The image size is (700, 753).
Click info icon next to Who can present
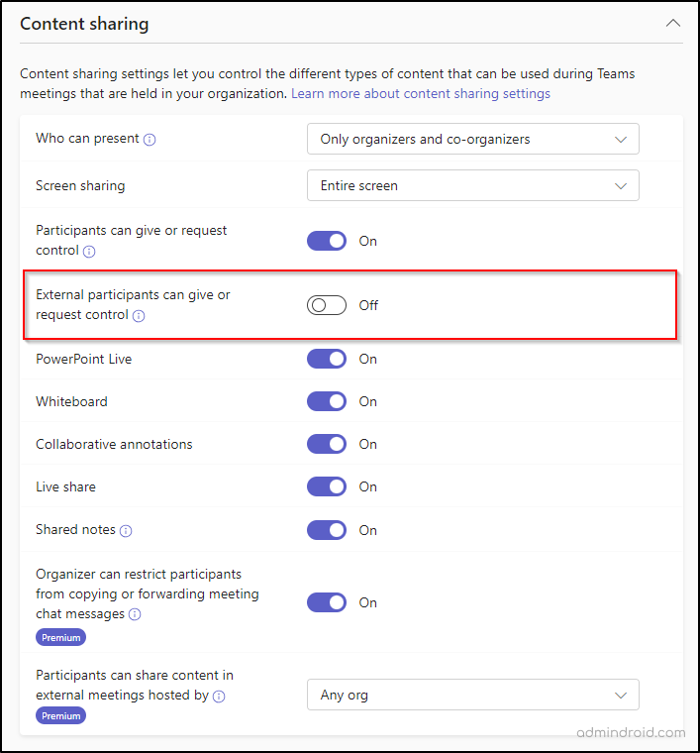(x=150, y=140)
